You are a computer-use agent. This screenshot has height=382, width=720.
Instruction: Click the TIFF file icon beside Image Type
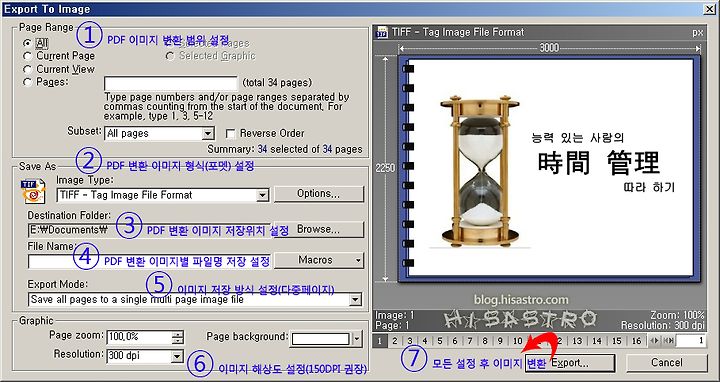(x=33, y=191)
